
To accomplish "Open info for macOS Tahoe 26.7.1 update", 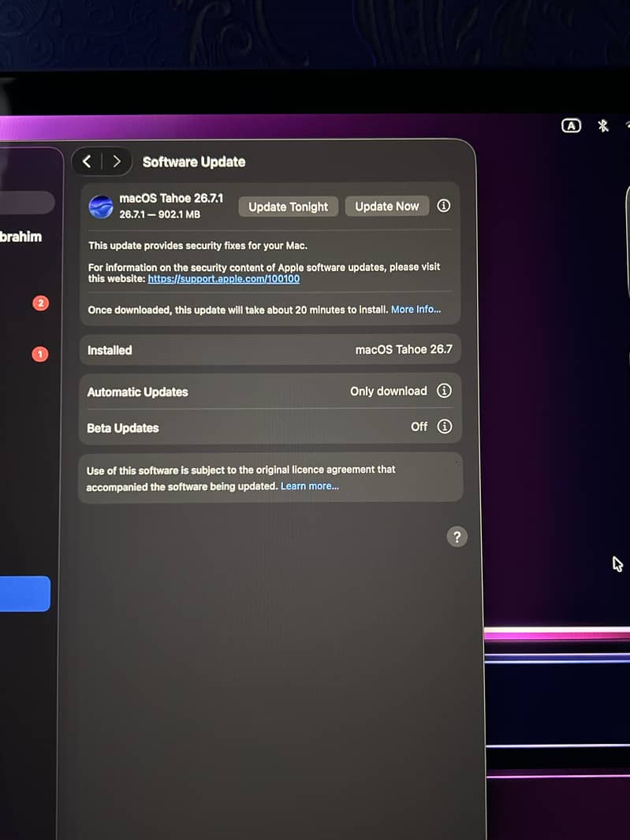I will 443,206.
